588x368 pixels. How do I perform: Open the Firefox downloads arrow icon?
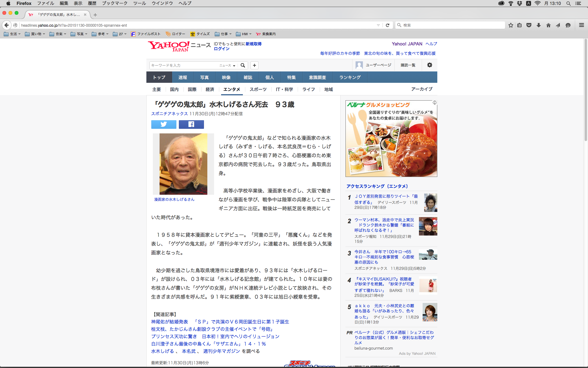(538, 25)
